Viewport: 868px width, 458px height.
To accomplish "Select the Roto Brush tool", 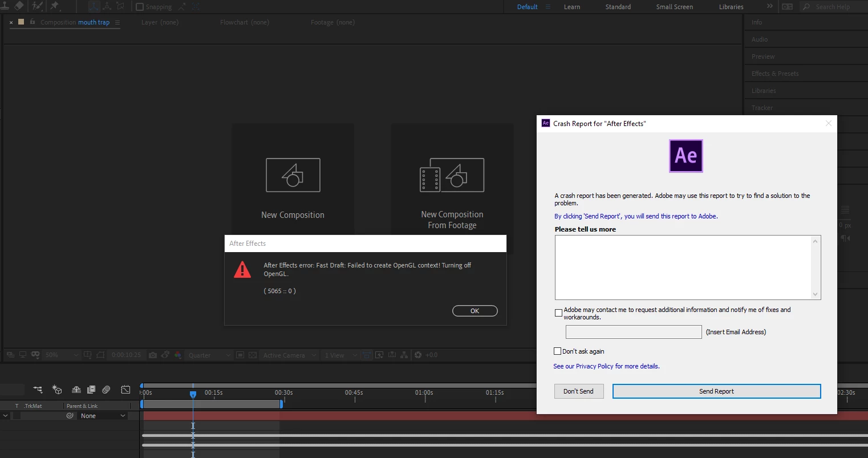I will [38, 6].
